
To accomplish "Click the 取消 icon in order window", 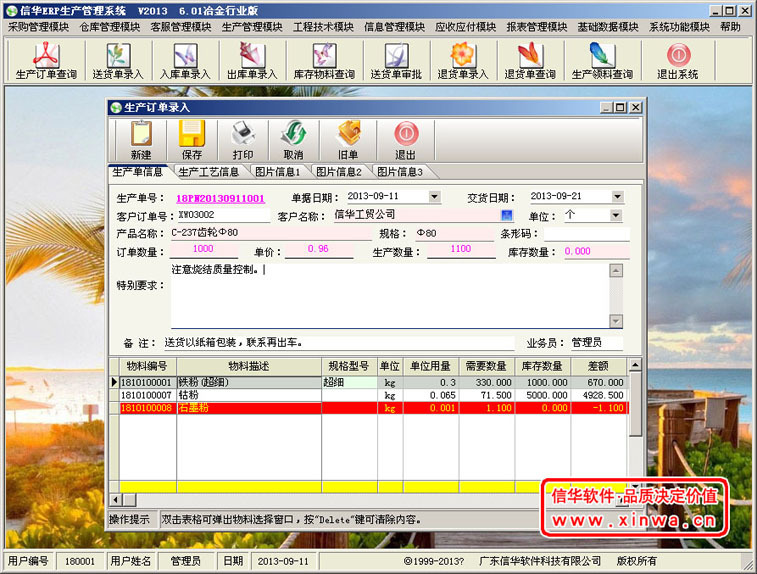I will 293,140.
